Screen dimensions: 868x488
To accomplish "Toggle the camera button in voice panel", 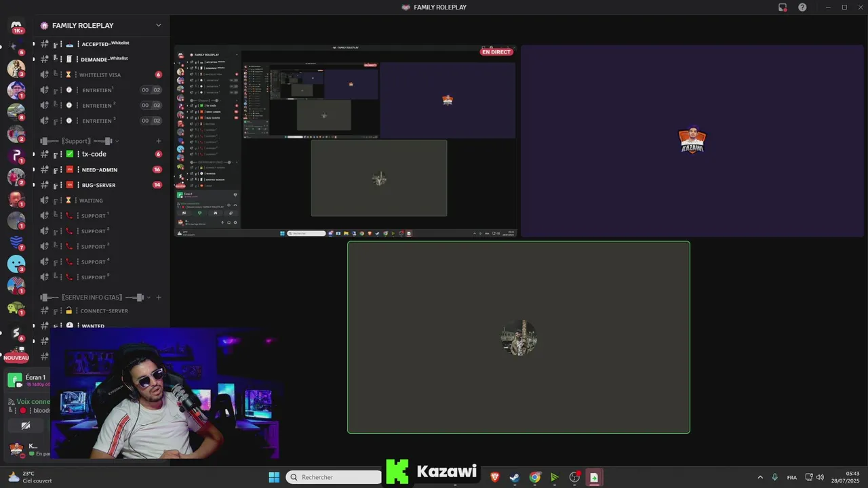I will click(x=25, y=426).
